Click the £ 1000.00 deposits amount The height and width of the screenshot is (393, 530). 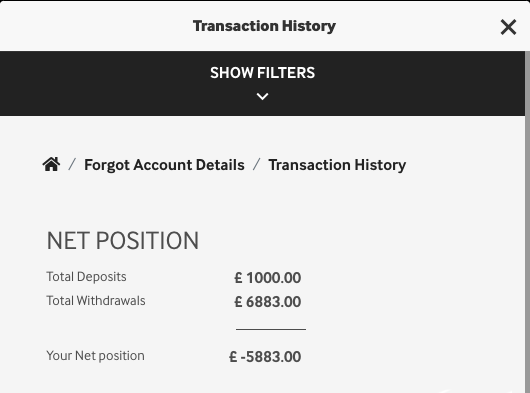pyautogui.click(x=267, y=278)
